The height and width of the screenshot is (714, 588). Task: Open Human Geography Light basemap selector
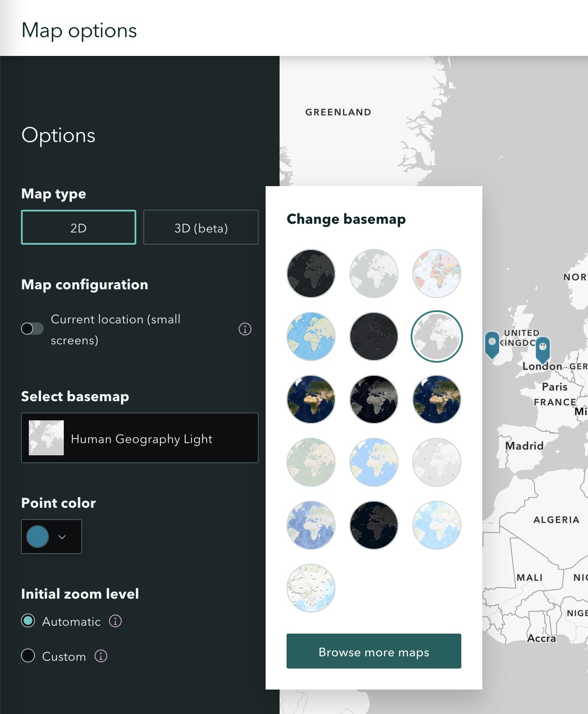point(140,438)
